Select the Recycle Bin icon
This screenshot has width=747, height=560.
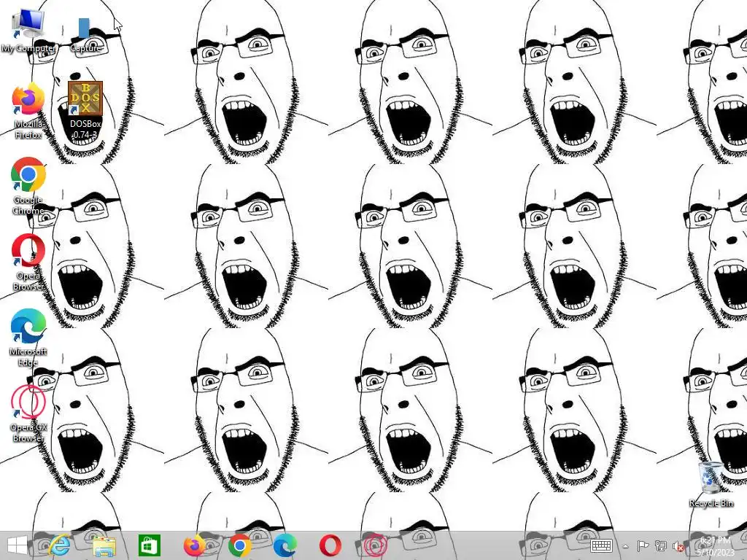pyautogui.click(x=711, y=484)
